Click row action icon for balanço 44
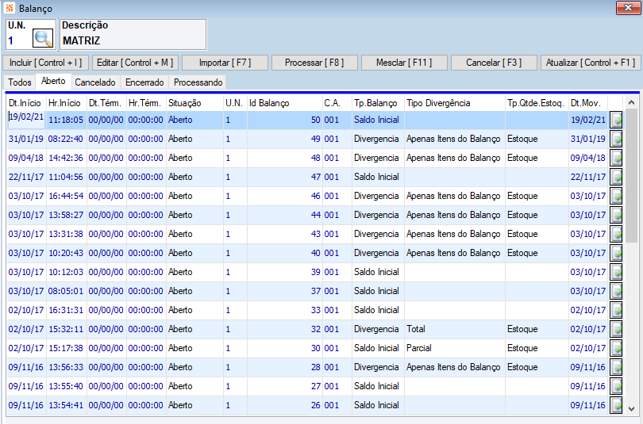 pos(616,215)
